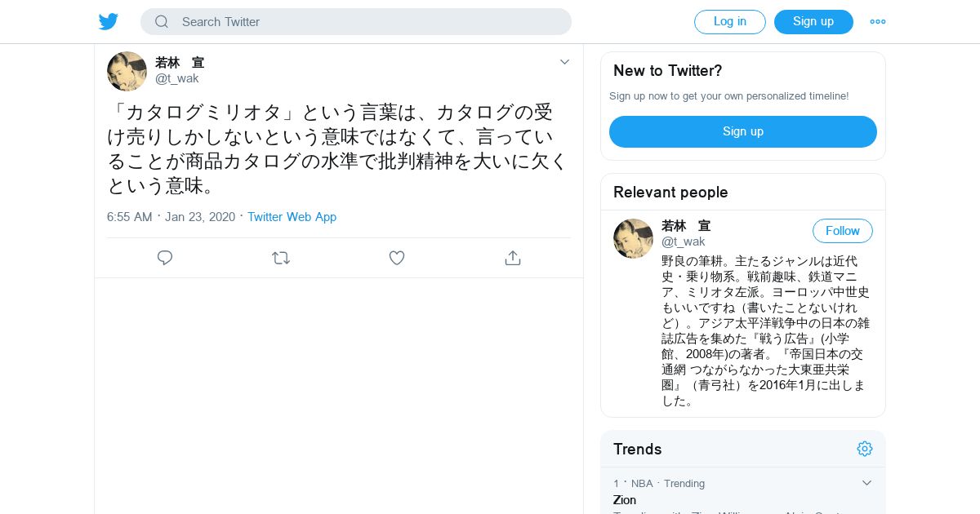Viewport: 980px width, 514px height.
Task: Click the search magnifier icon
Action: (162, 22)
